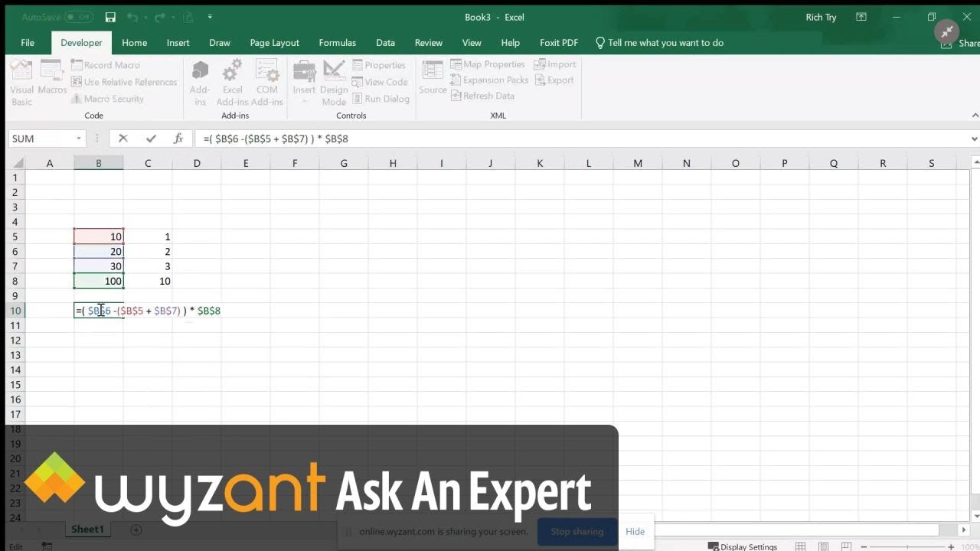Open Visual Basic editor
Screen dimensions: 980x551
coord(21,82)
